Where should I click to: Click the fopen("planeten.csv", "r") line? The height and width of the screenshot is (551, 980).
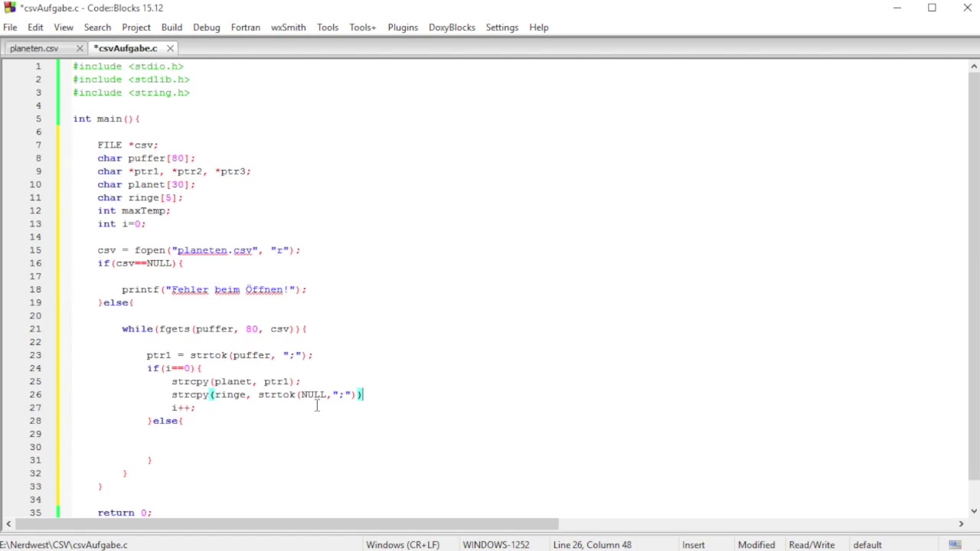[x=199, y=250]
